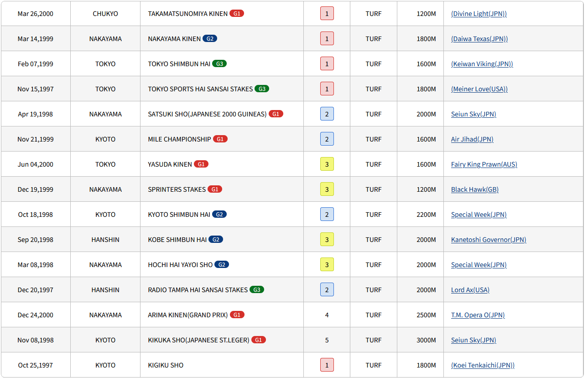
Task: Click the G2 badge beside Hochi Hai Yayoi Sho
Action: pyautogui.click(x=222, y=265)
